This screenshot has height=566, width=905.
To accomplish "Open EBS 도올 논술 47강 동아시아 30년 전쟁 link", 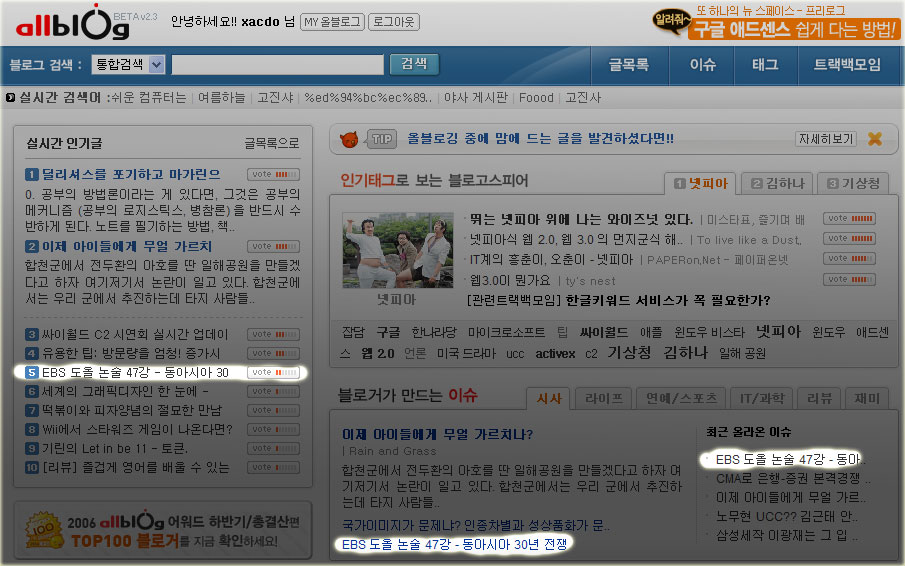I will (454, 544).
